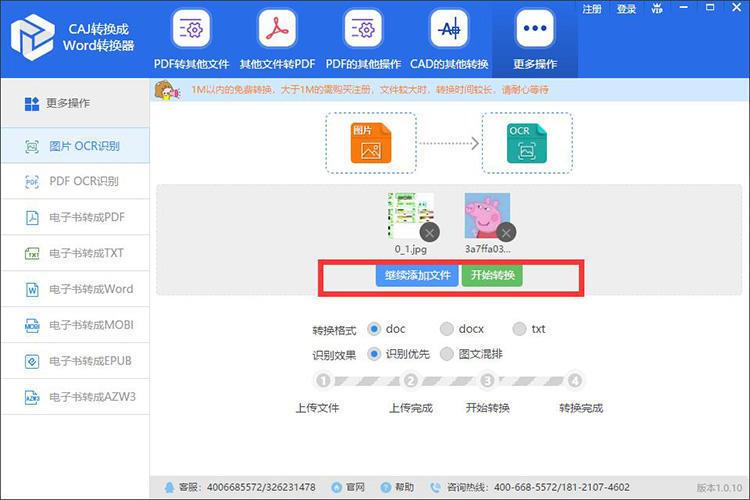Viewport: 750px width, 500px height.
Task: Open the 官网 link text
Action: pos(355,488)
